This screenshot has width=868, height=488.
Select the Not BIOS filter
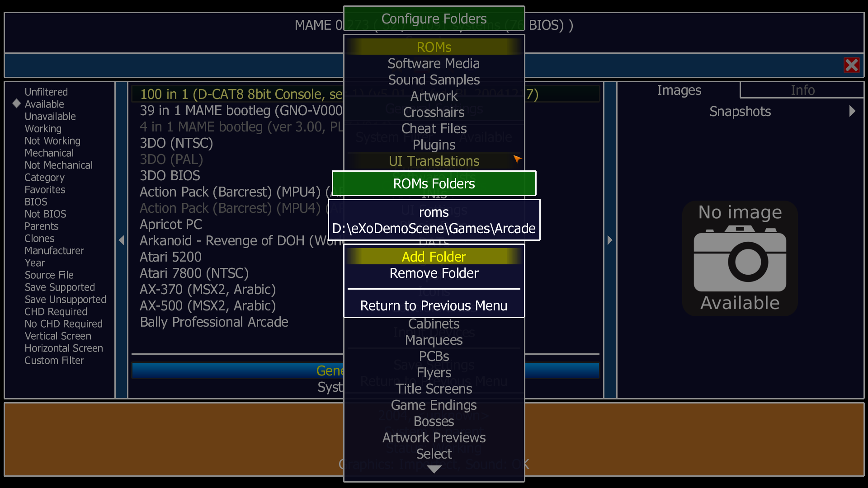[x=45, y=214]
